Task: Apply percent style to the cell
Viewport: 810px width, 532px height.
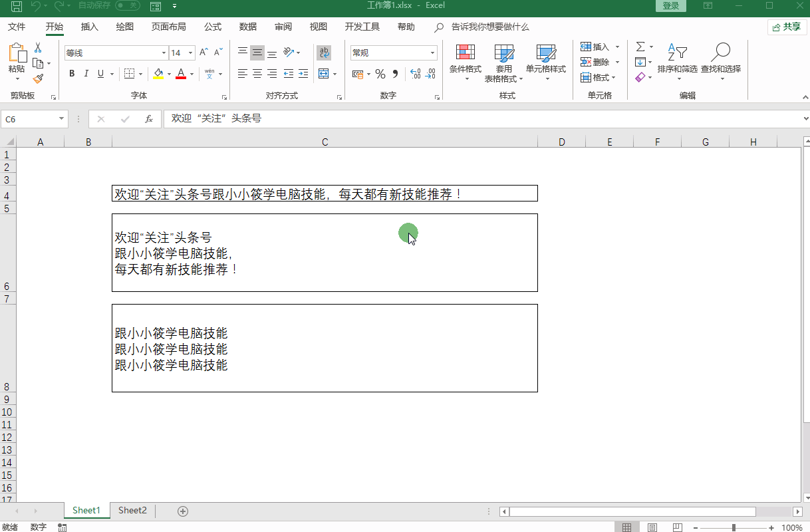Action: [380, 74]
